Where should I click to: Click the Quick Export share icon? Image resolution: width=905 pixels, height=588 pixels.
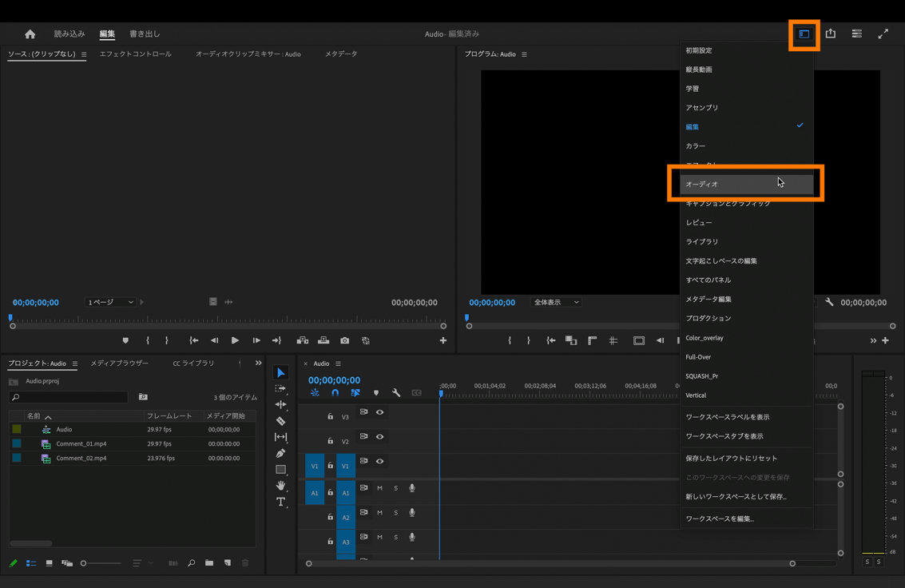831,34
